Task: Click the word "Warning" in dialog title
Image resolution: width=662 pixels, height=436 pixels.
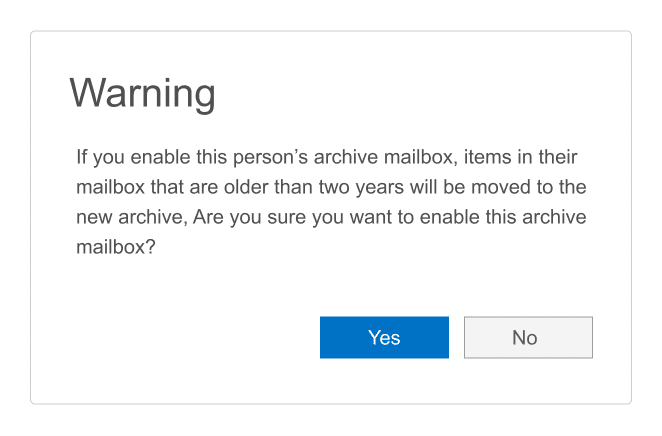Action: pos(142,93)
